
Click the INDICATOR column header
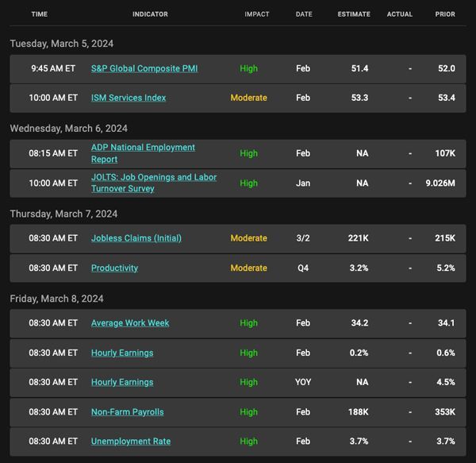[150, 14]
